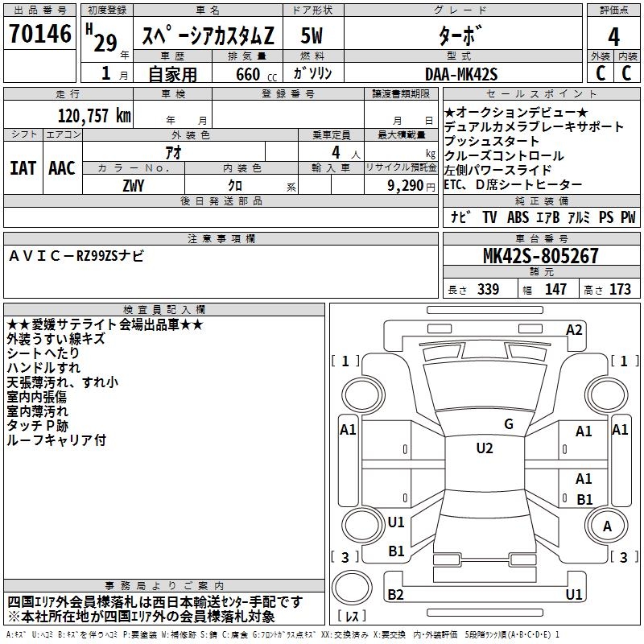Click the mileage value 120,757 km
The width and height of the screenshot is (644, 644).
click(94, 116)
